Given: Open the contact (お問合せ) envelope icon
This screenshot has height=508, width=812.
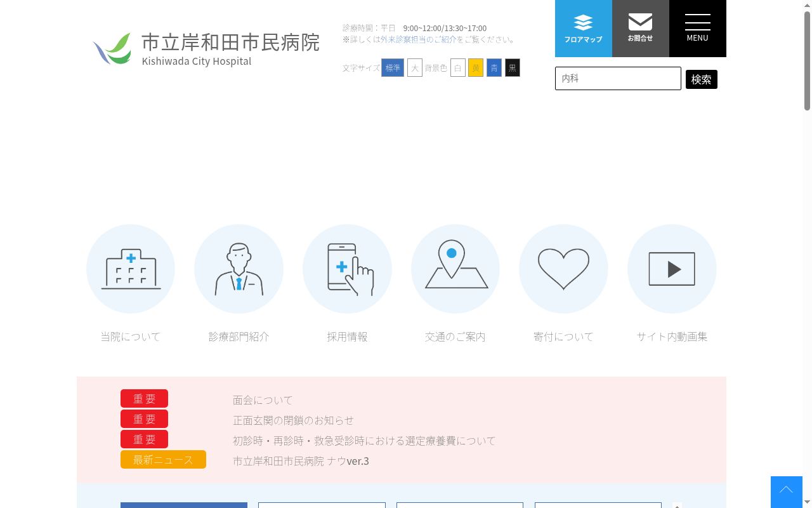Looking at the screenshot, I should point(640,29).
